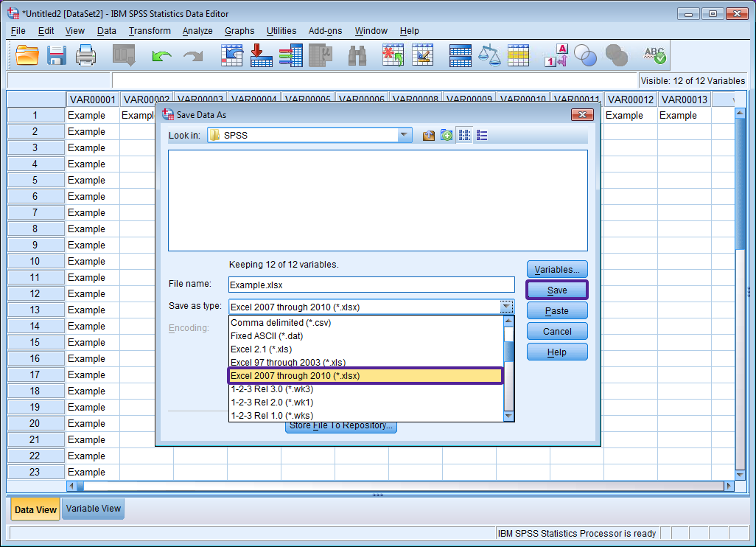Click the Up One Level folder icon
Viewport: 756px width, 547px height.
point(429,136)
